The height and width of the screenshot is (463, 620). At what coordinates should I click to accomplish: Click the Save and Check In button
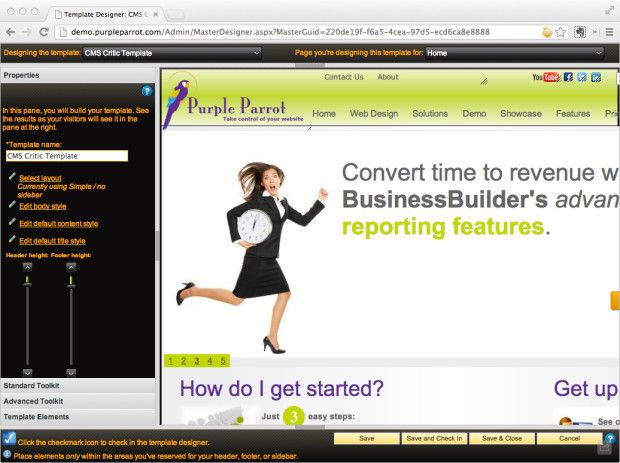(434, 438)
